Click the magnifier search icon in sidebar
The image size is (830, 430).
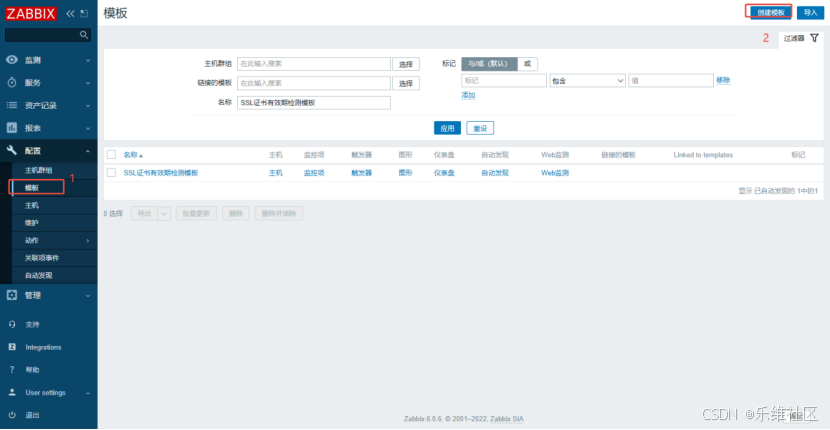click(84, 35)
